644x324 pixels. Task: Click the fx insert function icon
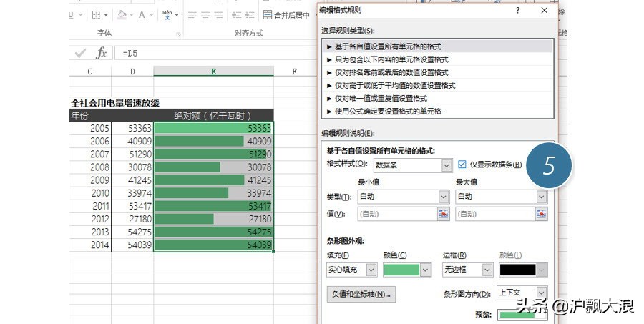tap(101, 53)
